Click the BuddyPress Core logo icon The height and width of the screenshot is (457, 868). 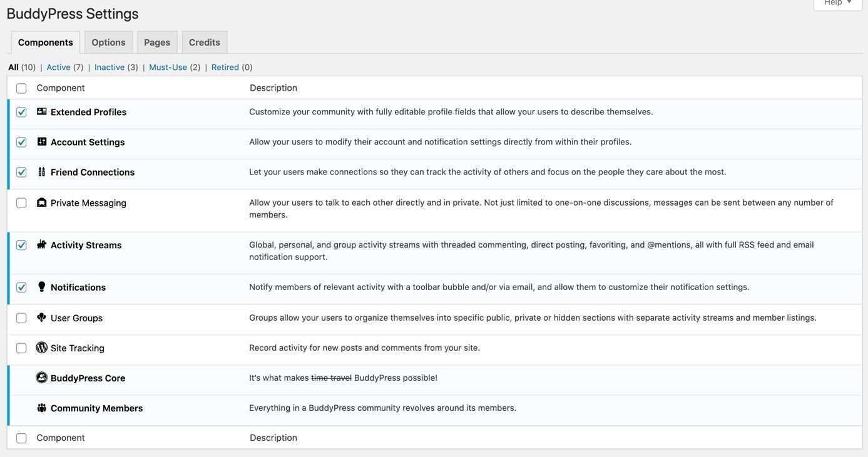coord(42,378)
